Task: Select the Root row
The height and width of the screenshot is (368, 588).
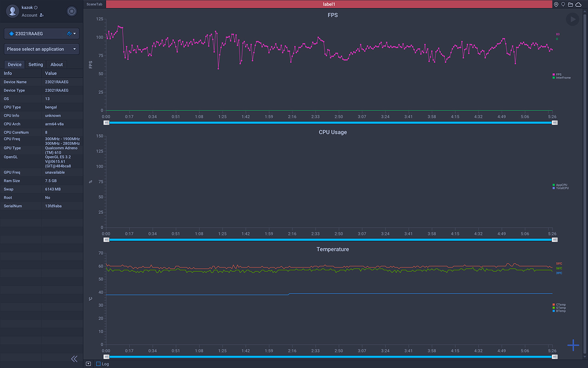Action: pyautogui.click(x=41, y=197)
